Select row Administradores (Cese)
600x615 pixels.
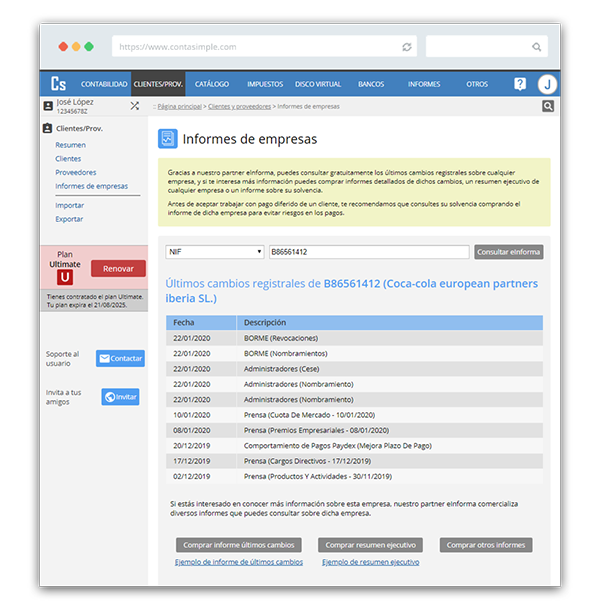(355, 369)
